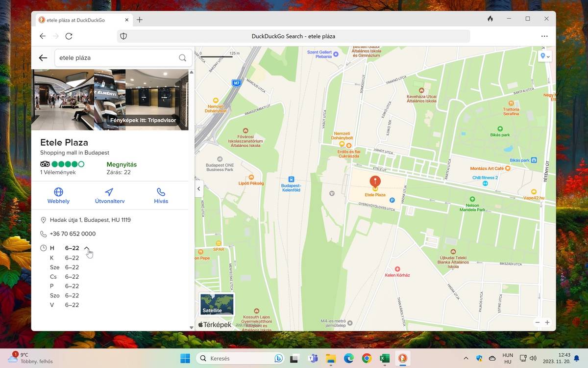Click the Sze 6–22 hours row

64,267
